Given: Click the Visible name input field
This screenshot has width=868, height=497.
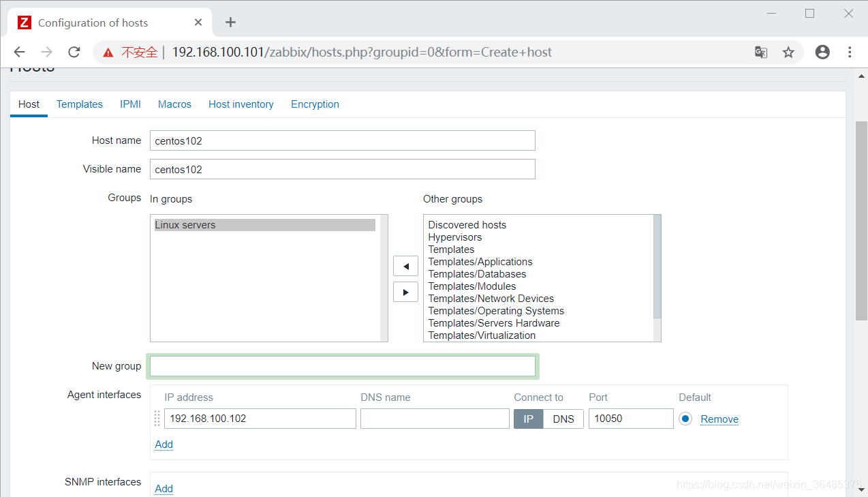Looking at the screenshot, I should [343, 169].
